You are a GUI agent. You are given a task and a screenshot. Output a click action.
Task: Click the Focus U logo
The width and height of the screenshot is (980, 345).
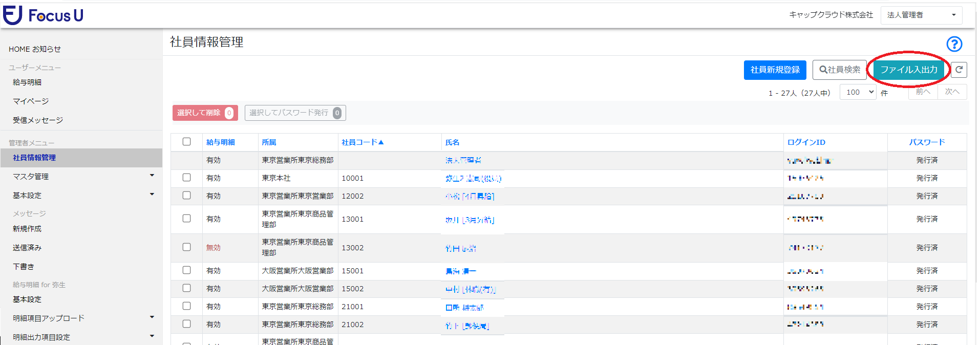[43, 15]
